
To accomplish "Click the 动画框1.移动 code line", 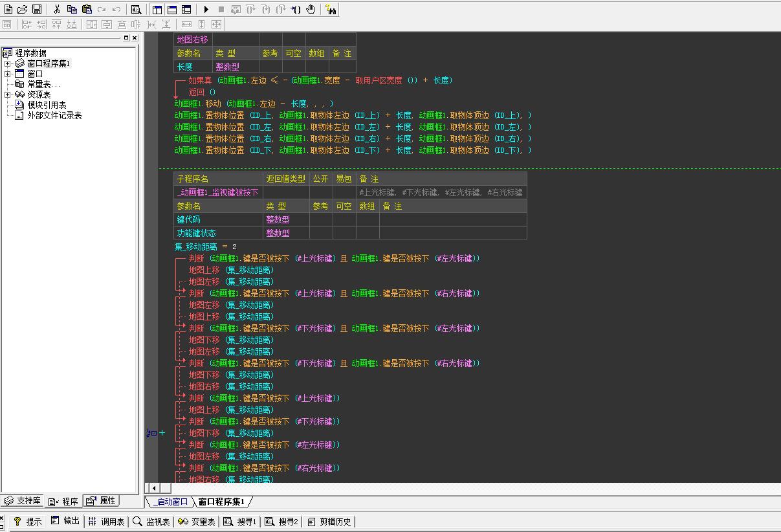I will 254,104.
